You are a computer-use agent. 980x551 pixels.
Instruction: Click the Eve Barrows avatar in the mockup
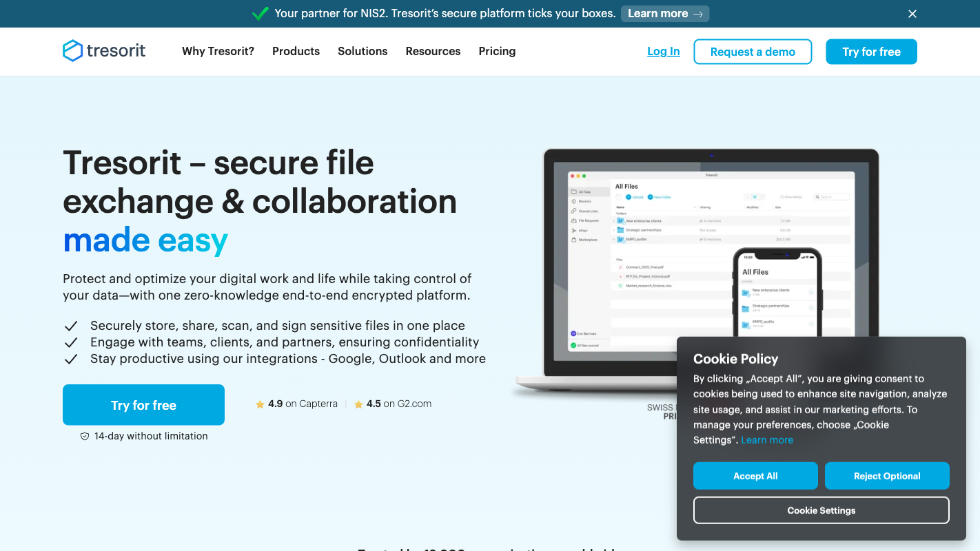pyautogui.click(x=573, y=333)
